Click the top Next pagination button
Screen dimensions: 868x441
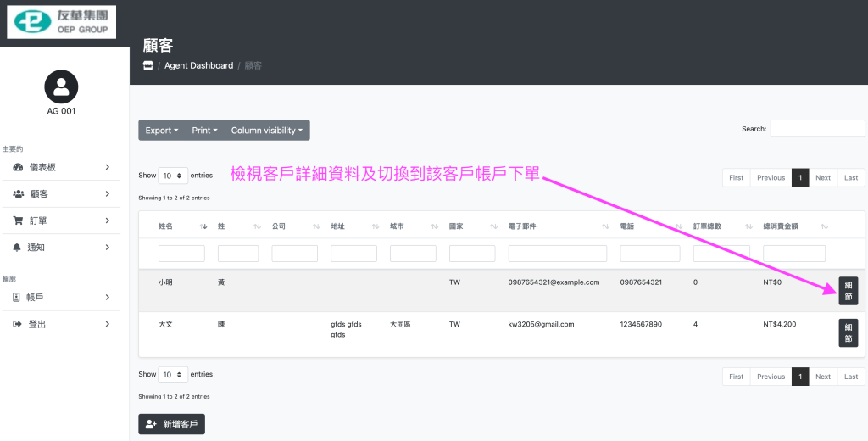822,177
